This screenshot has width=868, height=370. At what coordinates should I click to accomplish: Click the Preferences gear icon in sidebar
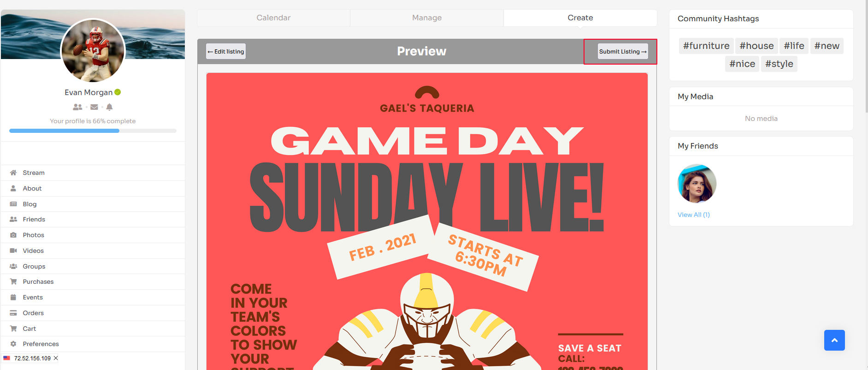pyautogui.click(x=13, y=344)
